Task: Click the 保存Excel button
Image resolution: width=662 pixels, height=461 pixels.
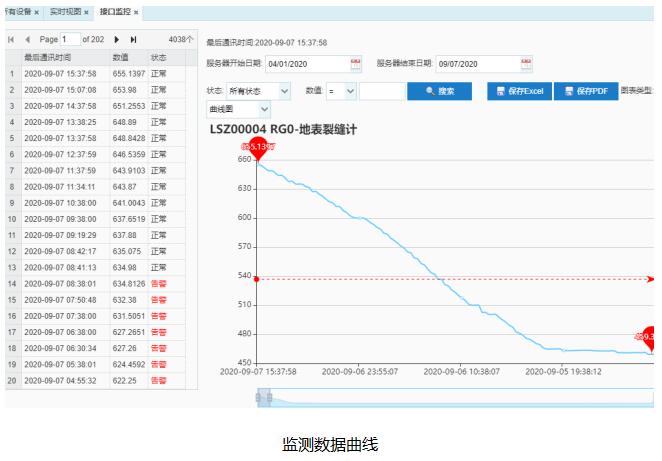Action: tap(518, 91)
